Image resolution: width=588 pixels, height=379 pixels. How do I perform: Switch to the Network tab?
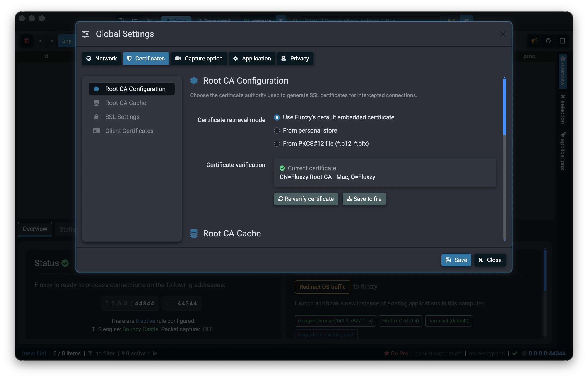click(101, 58)
